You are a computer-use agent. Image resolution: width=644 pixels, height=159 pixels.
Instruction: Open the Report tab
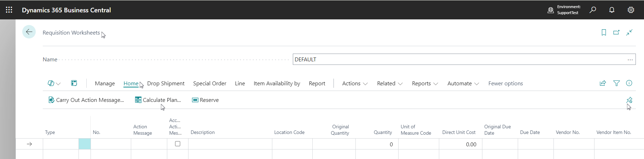click(317, 84)
